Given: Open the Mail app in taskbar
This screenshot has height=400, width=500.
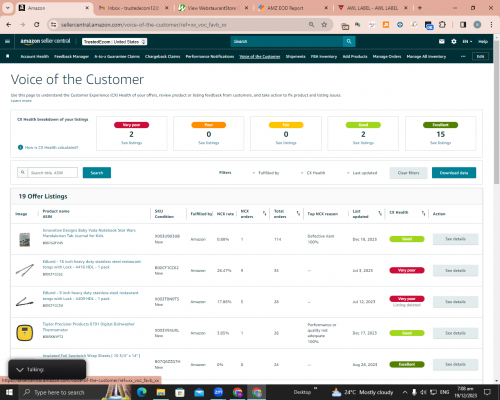Looking at the screenshot, I should click(199, 392).
